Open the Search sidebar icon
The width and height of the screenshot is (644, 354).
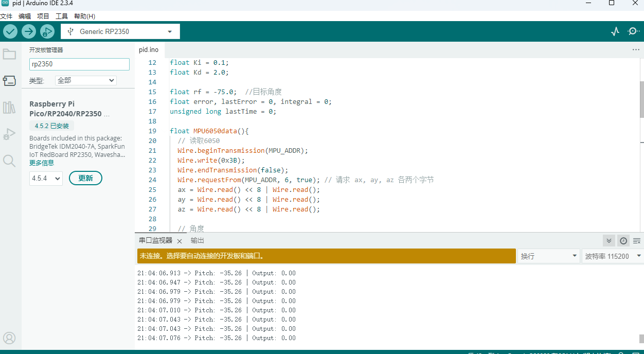point(9,161)
